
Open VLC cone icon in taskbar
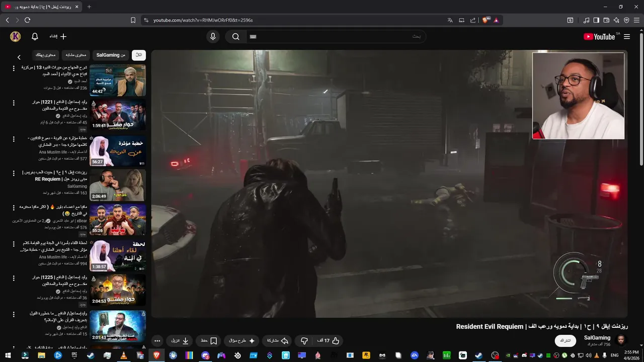point(124,355)
